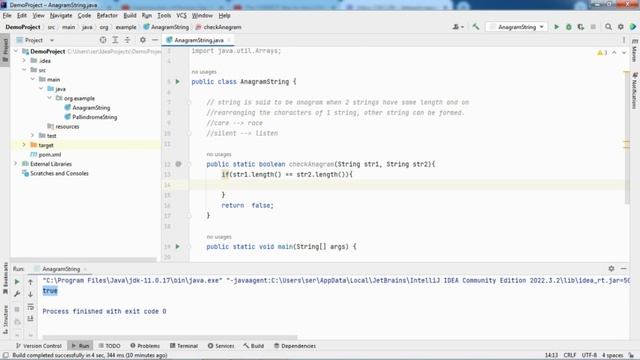
Task: Switch to the AnagramString.java editor tab
Action: tap(199, 40)
